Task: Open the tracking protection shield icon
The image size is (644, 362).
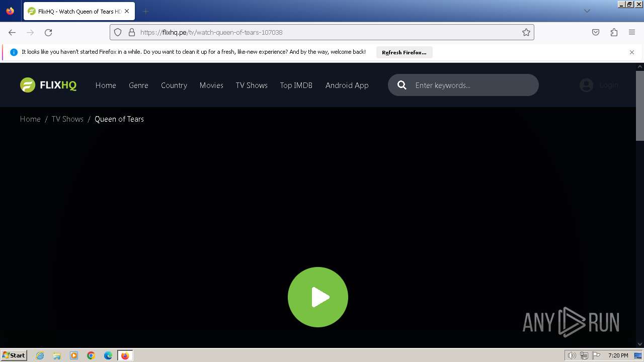Action: (118, 32)
